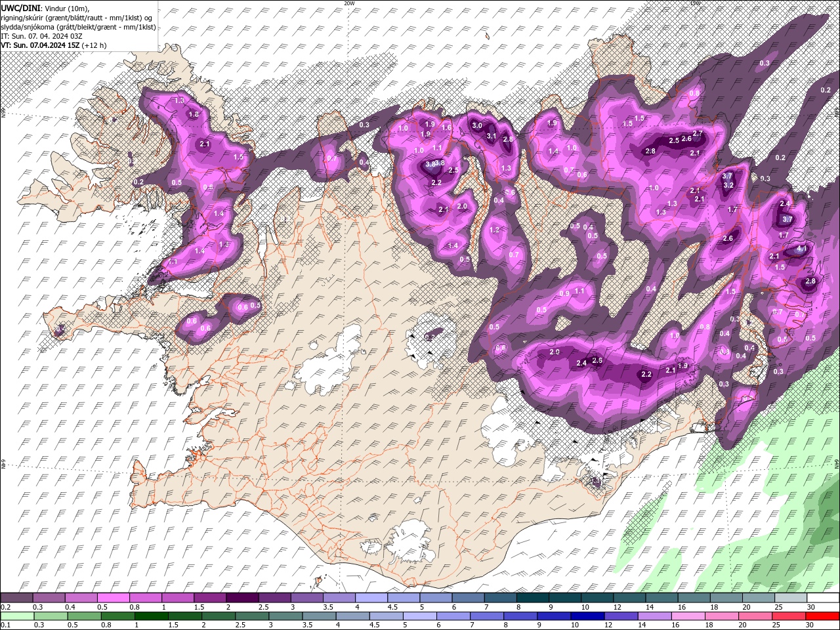The image size is (840, 630).
Task: Click the 1.2 snowfall value on the map
Action: click(x=495, y=230)
